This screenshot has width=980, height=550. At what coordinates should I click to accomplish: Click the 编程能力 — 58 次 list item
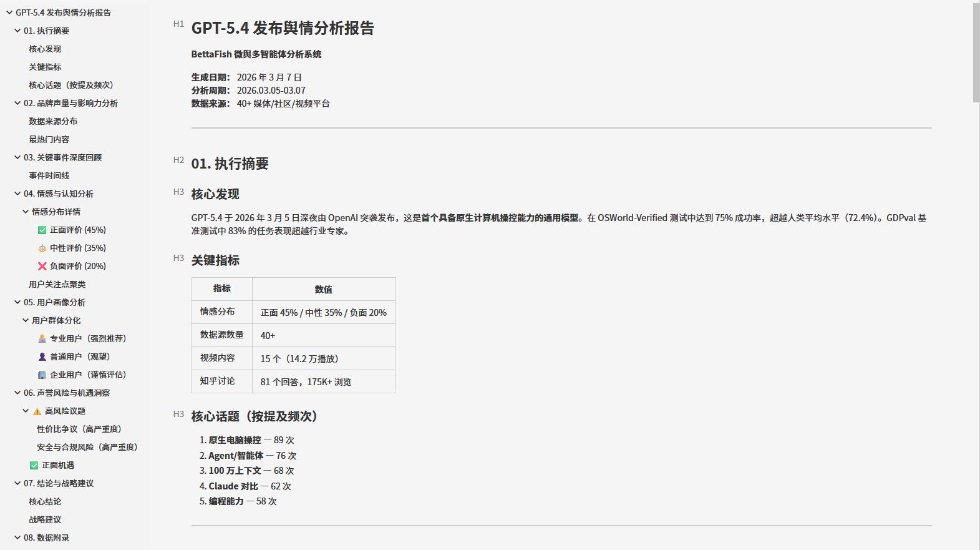click(x=243, y=501)
